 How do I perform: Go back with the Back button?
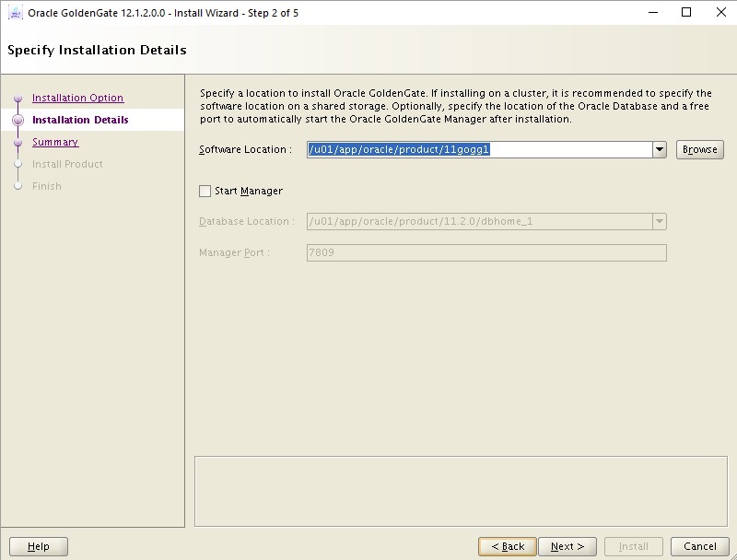508,546
